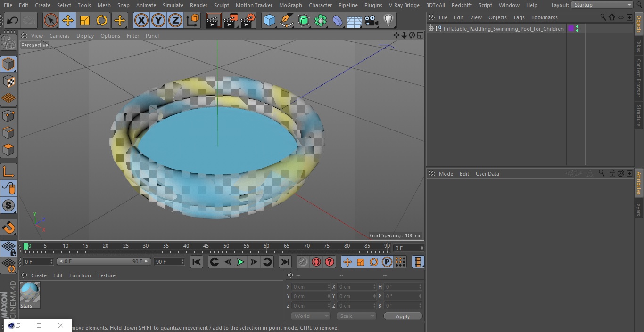The height and width of the screenshot is (332, 644).
Task: Click the Undo arrow icon
Action: (x=13, y=20)
